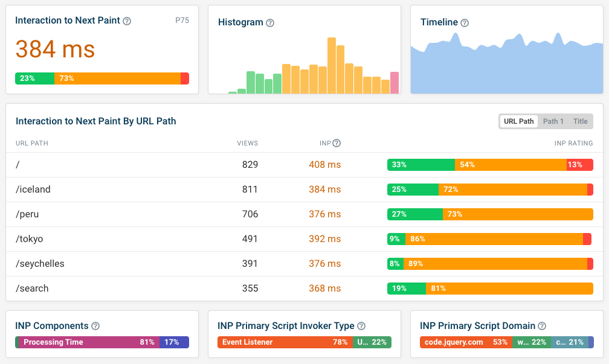609x364 pixels.
Task: Click the 86% orange segment for /tokyo
Action: pos(494,239)
